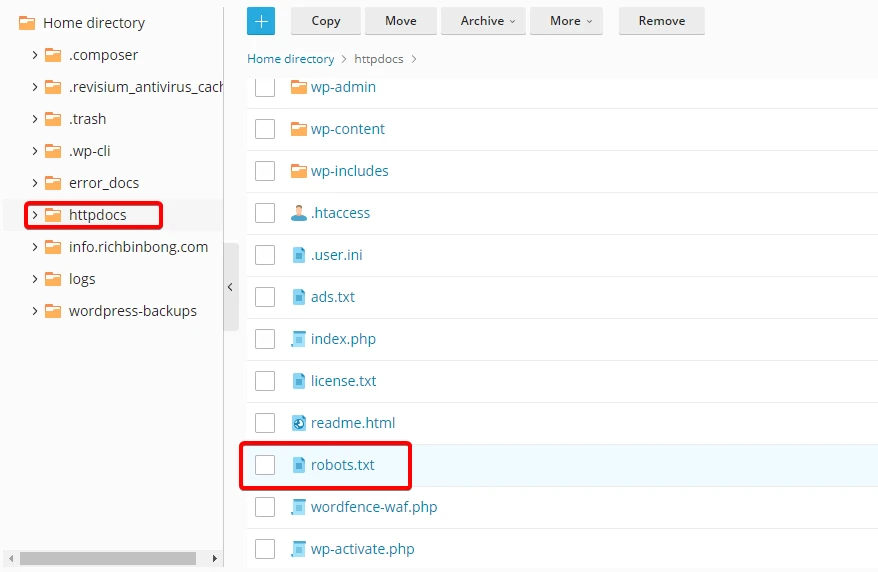Open the index.php file link
Image resolution: width=878 pixels, height=572 pixels.
(x=343, y=339)
